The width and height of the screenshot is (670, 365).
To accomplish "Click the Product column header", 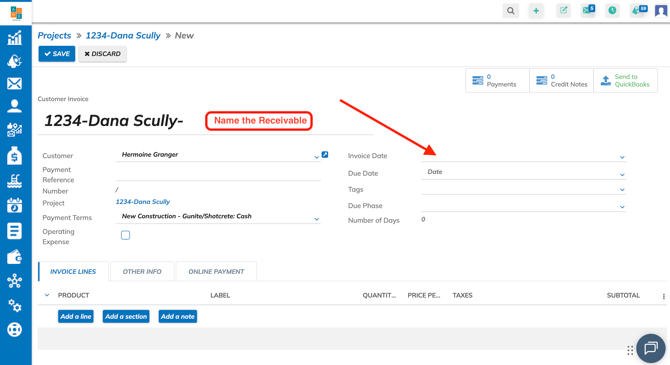I will (73, 295).
